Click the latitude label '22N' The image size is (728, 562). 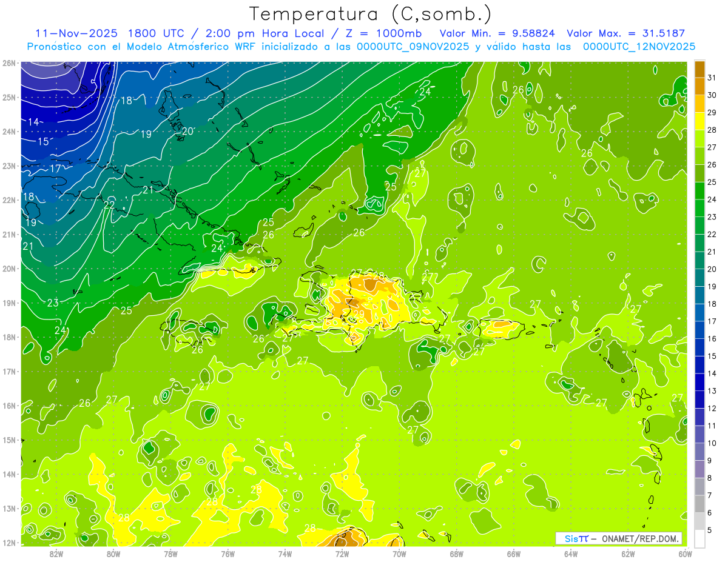tap(9, 200)
